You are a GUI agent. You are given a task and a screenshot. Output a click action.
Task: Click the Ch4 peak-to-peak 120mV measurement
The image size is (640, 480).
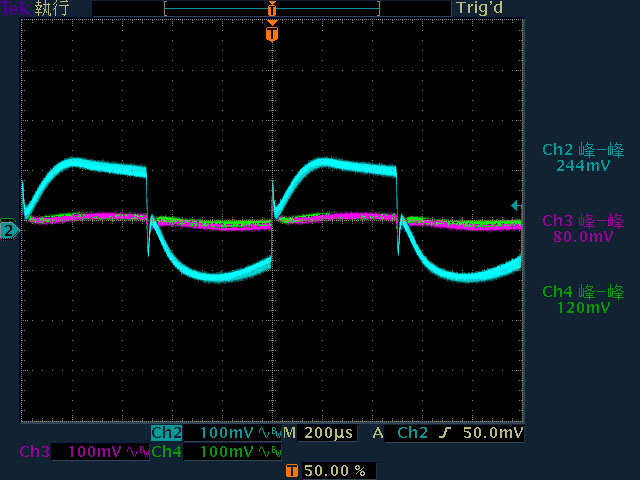point(583,300)
